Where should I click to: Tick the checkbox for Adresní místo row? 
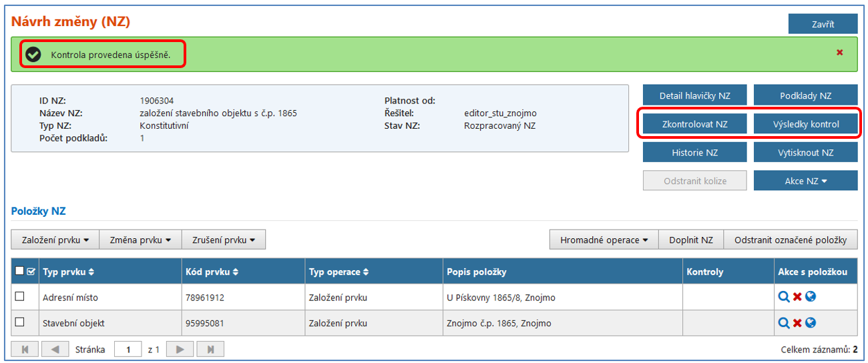click(20, 297)
